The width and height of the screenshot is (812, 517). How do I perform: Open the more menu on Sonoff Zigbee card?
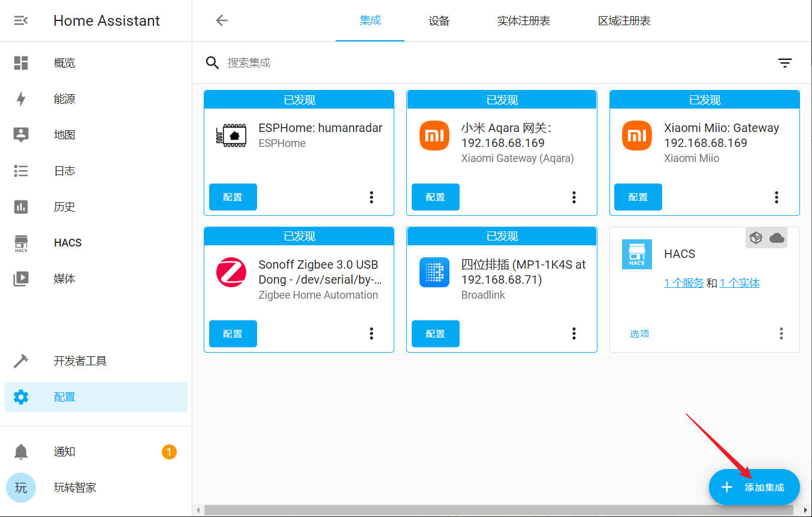pos(372,333)
